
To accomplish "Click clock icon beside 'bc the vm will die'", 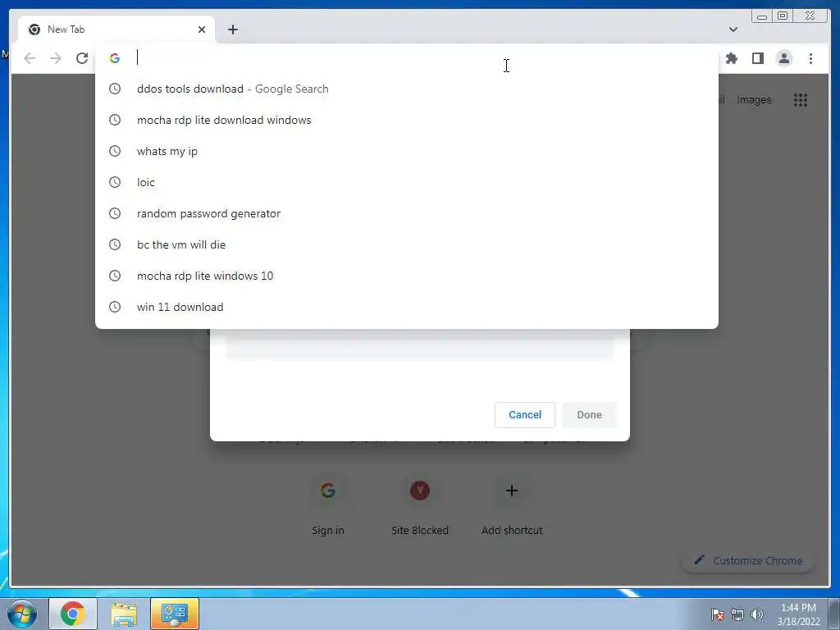I will coord(115,244).
